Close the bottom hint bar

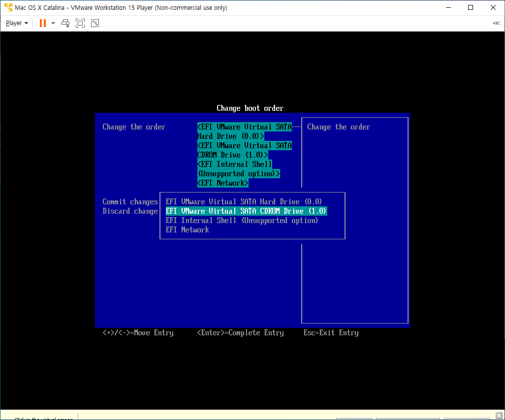click(499, 416)
